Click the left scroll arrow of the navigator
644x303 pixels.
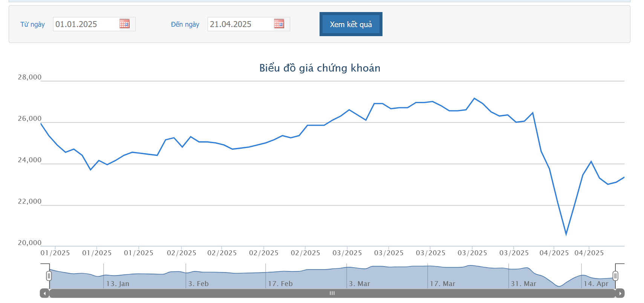pos(44,293)
